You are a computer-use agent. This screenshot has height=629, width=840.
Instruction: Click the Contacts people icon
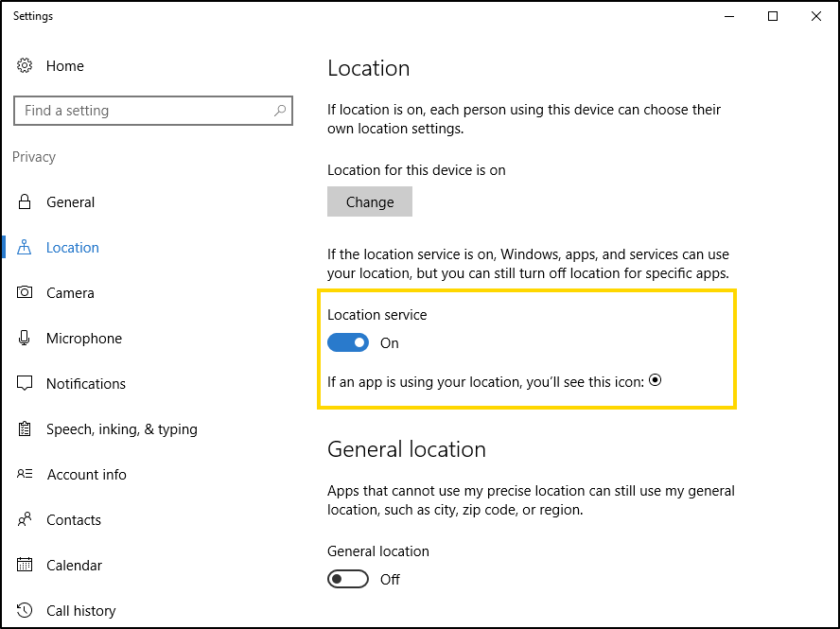(24, 519)
